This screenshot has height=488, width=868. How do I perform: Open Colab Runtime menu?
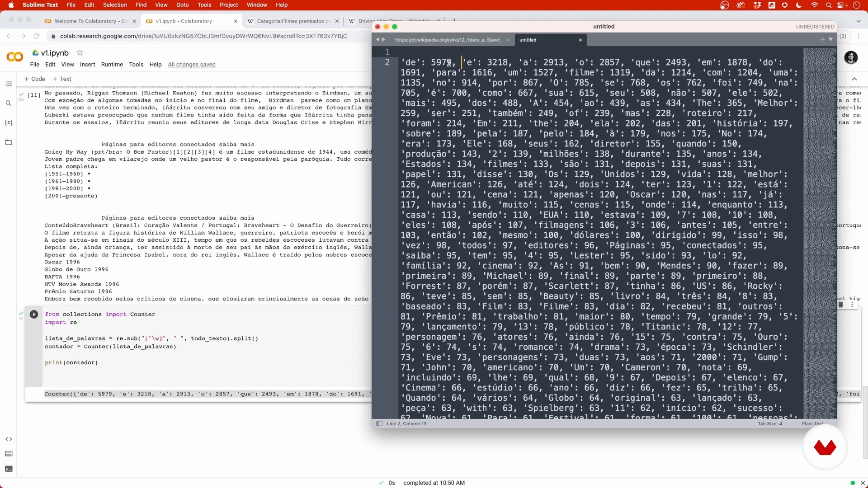[112, 65]
